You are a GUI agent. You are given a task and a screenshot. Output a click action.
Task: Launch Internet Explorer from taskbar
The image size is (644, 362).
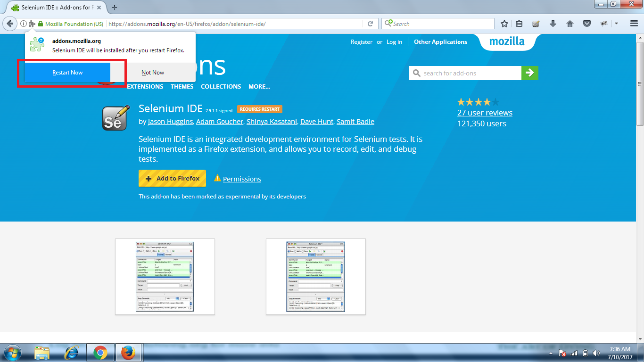pyautogui.click(x=71, y=353)
